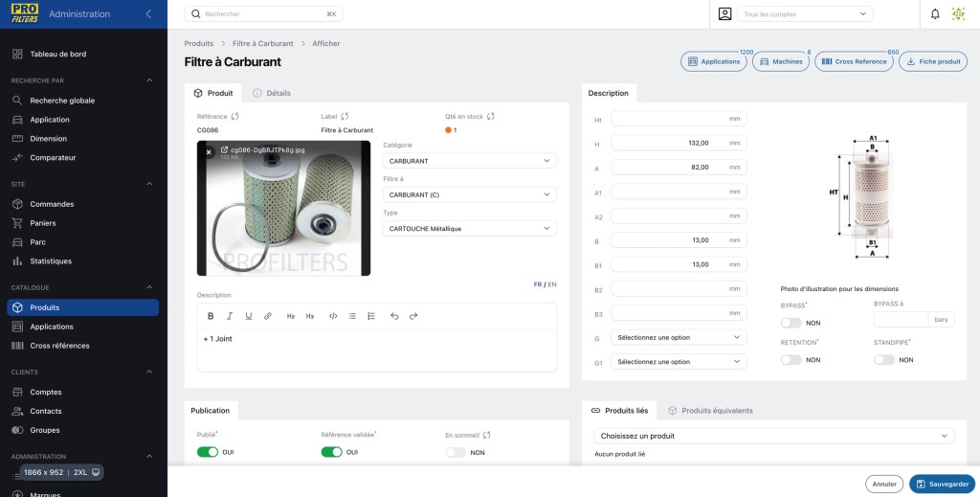Insert code block in Description editor
The width and height of the screenshot is (980, 497).
coord(333,316)
